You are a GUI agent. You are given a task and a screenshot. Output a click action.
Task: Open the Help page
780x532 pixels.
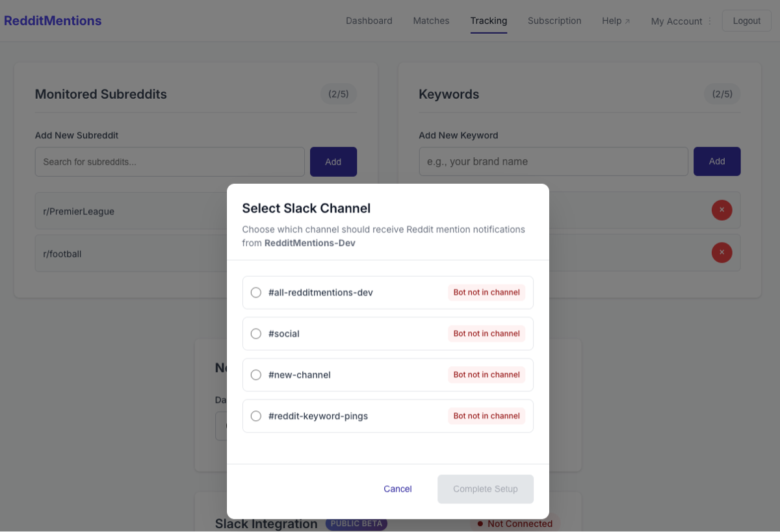click(x=611, y=20)
